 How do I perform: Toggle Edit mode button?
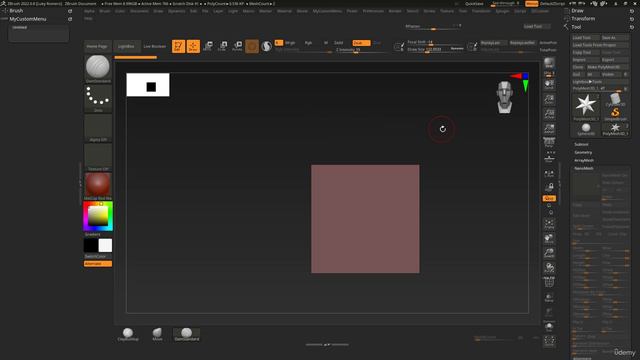(x=178, y=46)
